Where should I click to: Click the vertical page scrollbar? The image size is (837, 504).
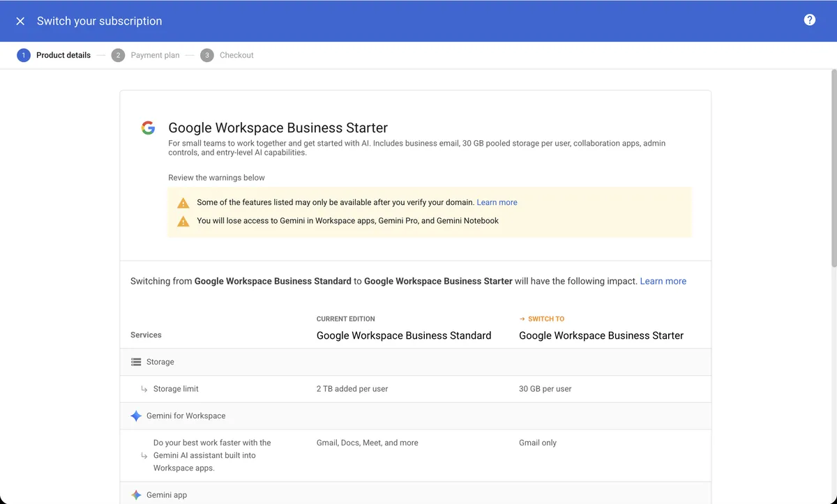[834, 167]
